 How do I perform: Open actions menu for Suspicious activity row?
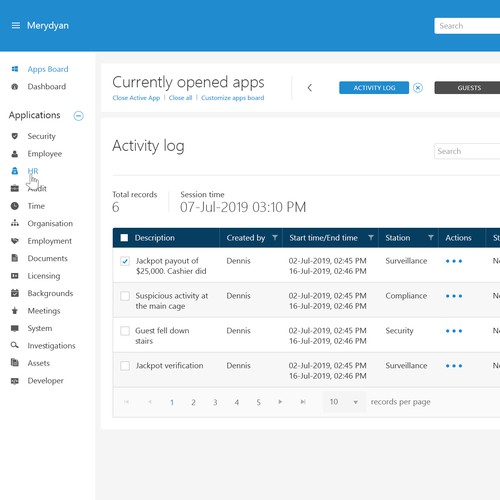coord(454,296)
